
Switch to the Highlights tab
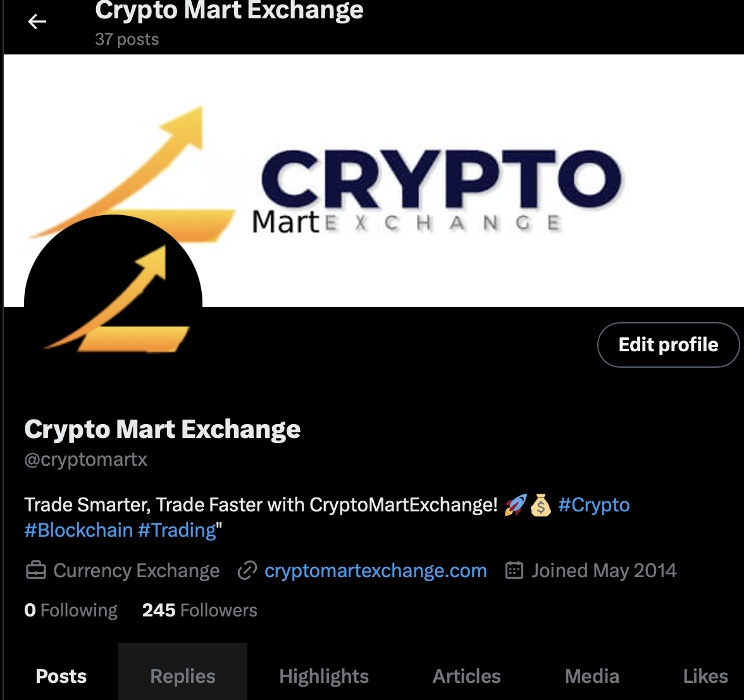(x=324, y=676)
